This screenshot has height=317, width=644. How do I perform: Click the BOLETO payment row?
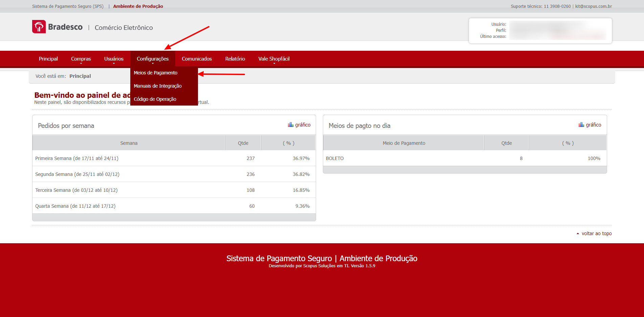point(465,158)
